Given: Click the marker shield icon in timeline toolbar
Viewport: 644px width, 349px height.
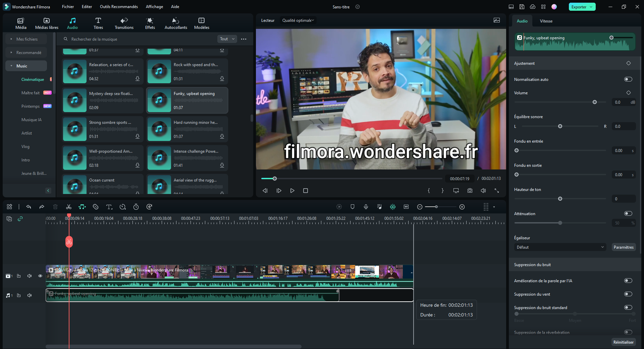Looking at the screenshot, I should pyautogui.click(x=353, y=207).
